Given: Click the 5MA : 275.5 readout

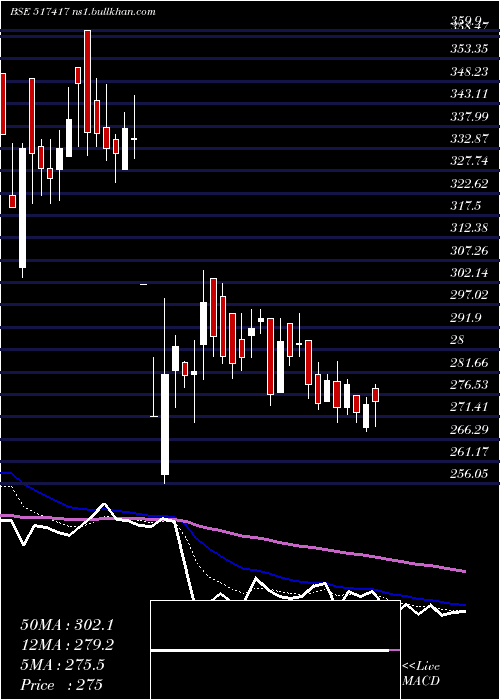Looking at the screenshot, I should [x=62, y=665].
